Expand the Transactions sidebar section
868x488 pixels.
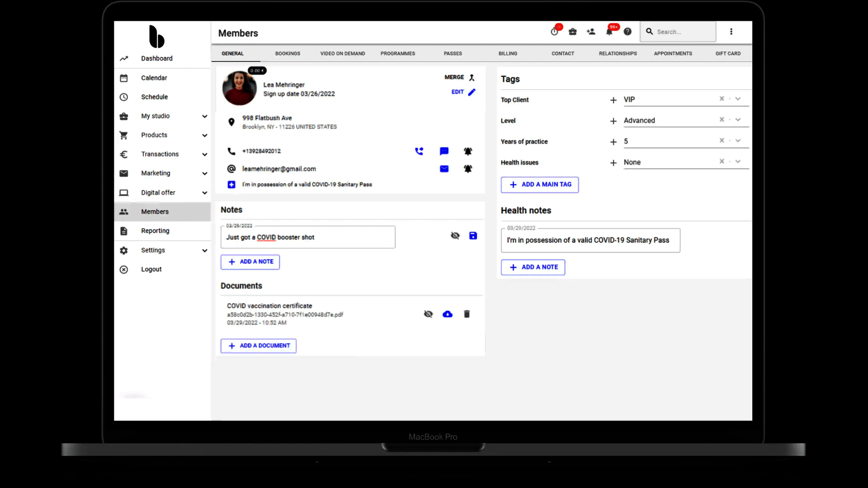204,154
